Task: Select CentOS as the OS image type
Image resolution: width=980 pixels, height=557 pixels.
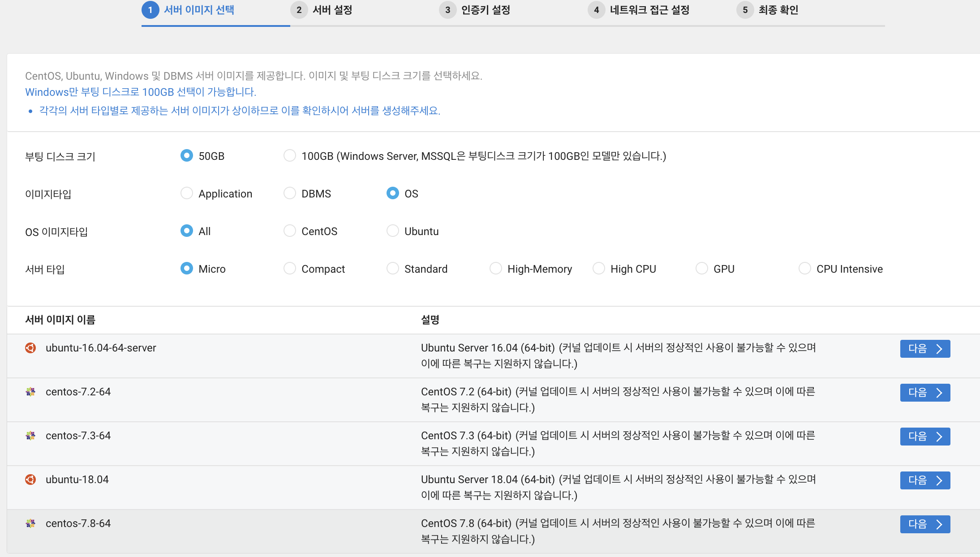Action: point(290,231)
